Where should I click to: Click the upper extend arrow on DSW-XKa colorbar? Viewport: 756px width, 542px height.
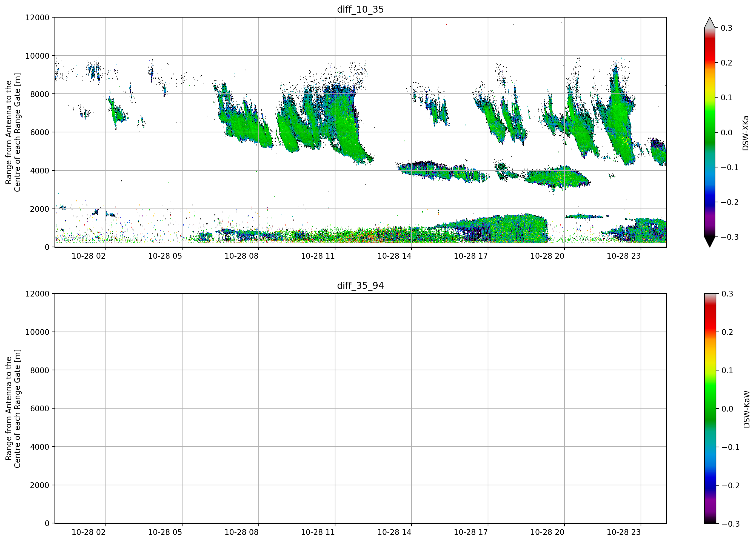[x=710, y=22]
